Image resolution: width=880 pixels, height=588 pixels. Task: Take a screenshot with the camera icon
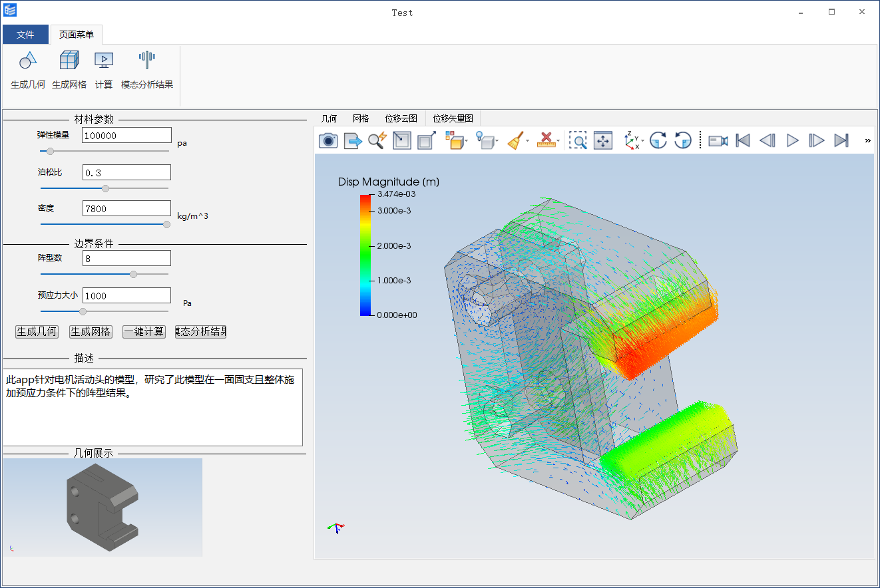[328, 140]
